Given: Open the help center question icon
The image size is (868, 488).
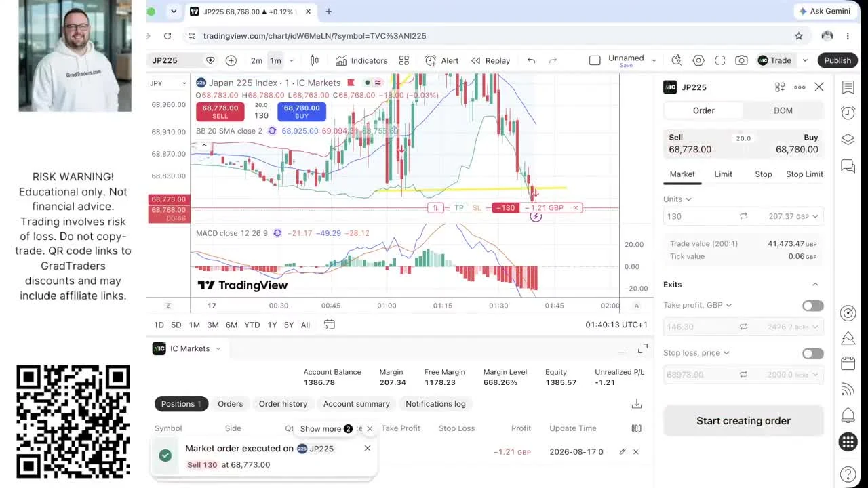Looking at the screenshot, I should pos(848,474).
